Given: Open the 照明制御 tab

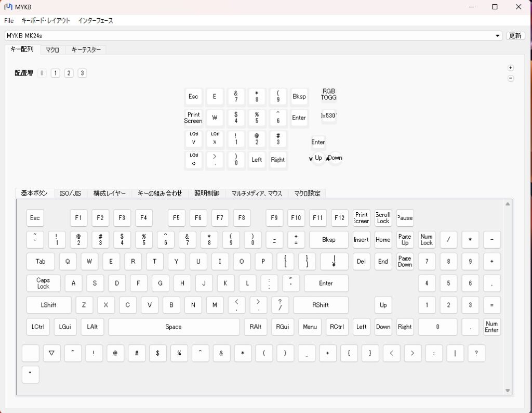Looking at the screenshot, I should pyautogui.click(x=207, y=193).
